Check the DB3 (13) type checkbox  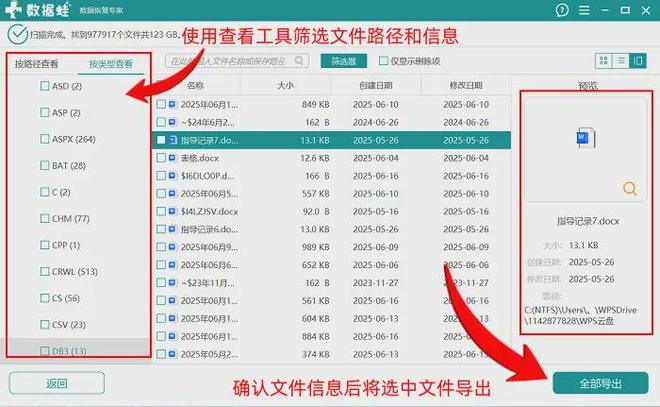click(x=45, y=351)
